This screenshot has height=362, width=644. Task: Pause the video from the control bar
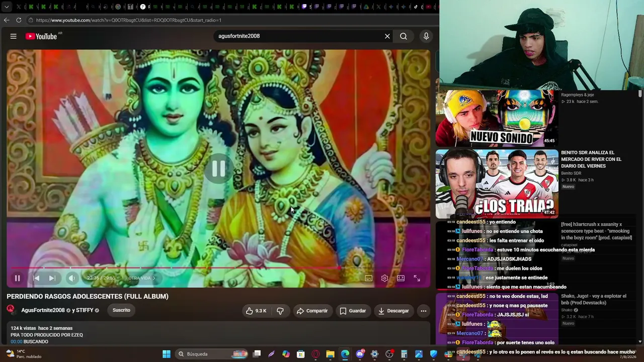point(17,278)
